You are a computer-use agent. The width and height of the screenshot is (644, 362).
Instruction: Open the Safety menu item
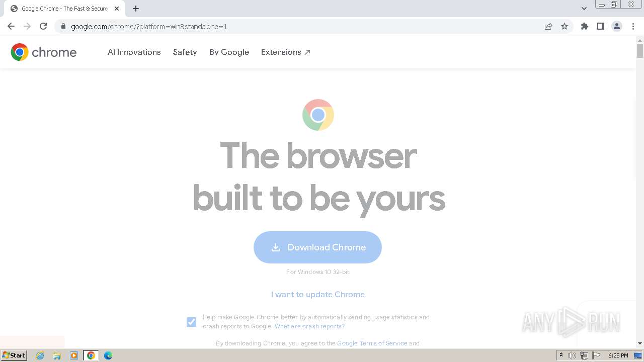(185, 52)
